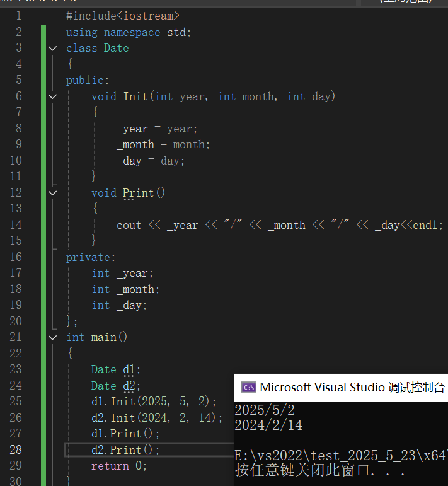Collapse the void Init function fold chevron
The width and height of the screenshot is (448, 486).
(x=53, y=96)
